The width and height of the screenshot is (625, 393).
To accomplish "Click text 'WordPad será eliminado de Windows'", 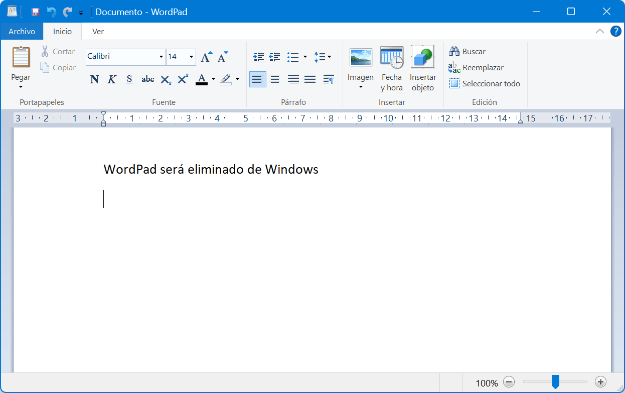I will pyautogui.click(x=211, y=169).
